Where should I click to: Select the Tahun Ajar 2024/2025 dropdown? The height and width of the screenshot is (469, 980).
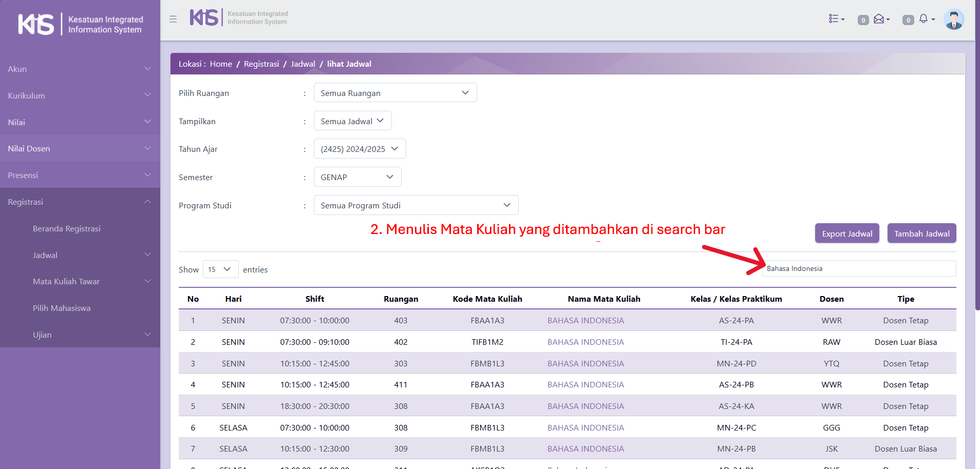[360, 149]
